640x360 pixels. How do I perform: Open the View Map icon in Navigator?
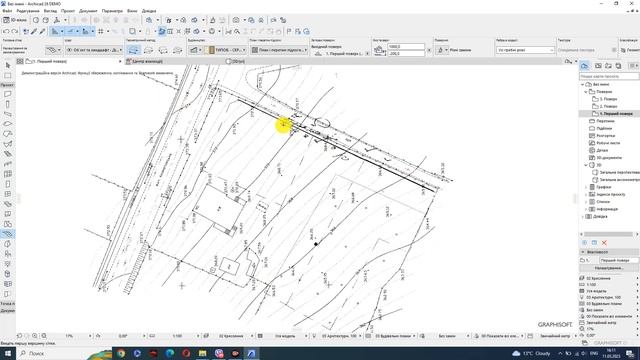[x=598, y=65]
